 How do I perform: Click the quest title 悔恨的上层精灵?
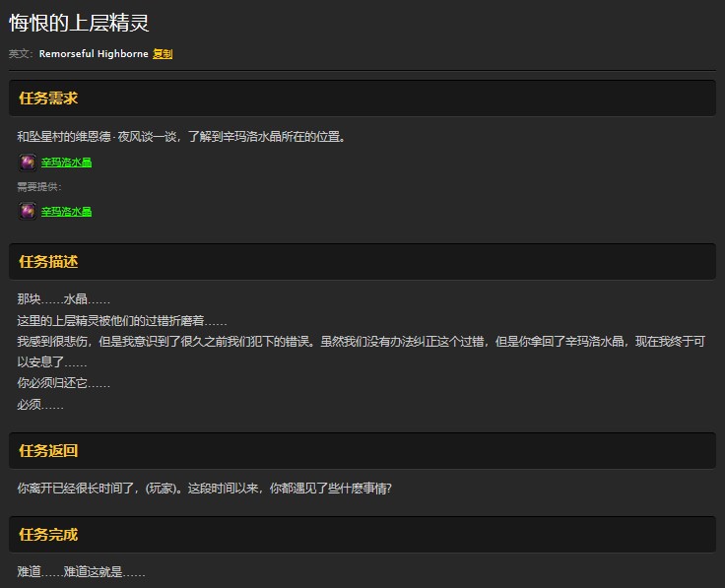pyautogui.click(x=79, y=23)
